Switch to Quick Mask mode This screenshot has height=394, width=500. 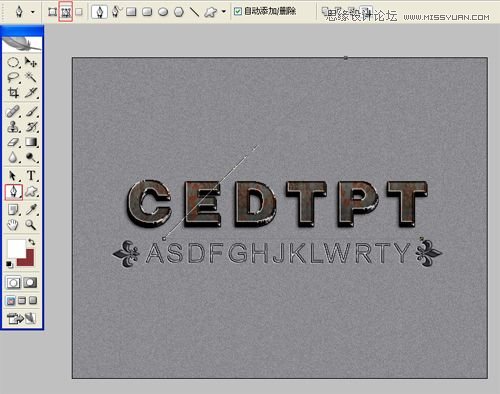tap(30, 283)
